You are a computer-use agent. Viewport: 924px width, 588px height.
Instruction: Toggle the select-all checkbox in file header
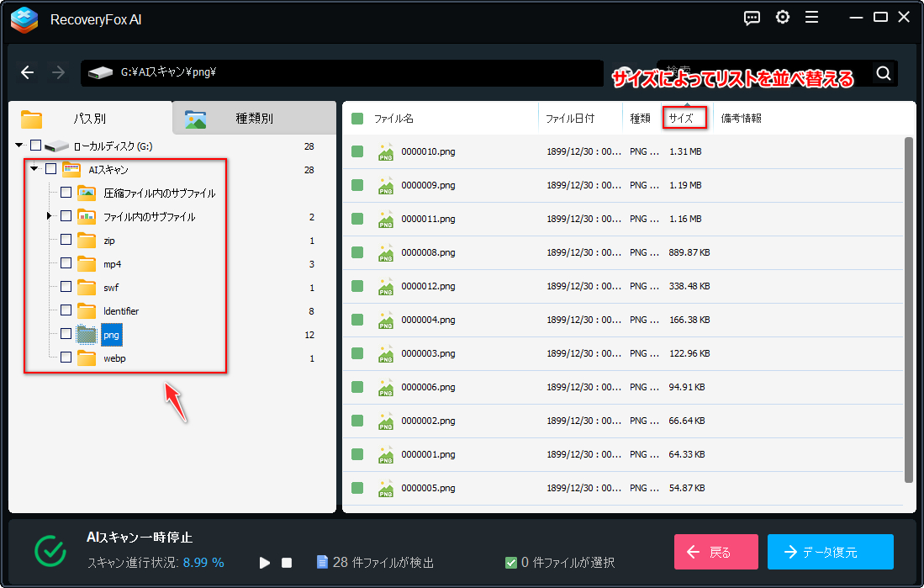tap(357, 119)
